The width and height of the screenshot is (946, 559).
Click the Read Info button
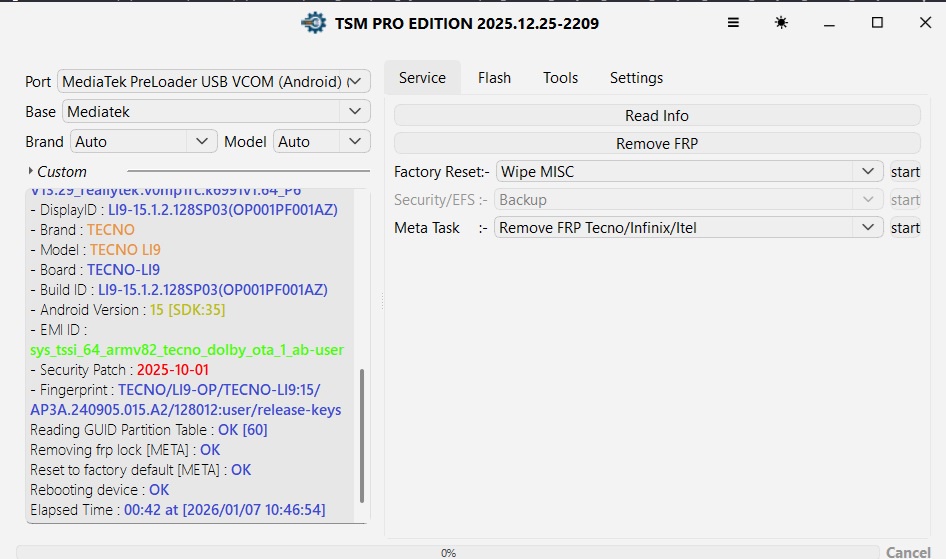(657, 115)
